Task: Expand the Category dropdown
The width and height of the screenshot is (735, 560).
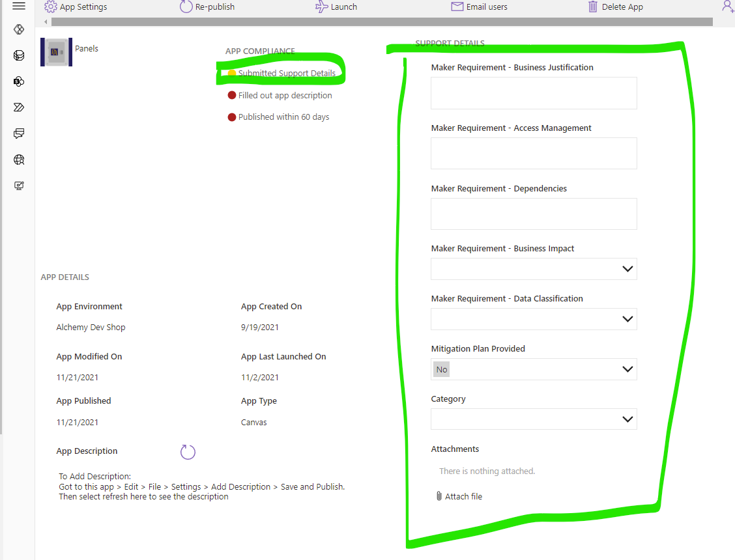Action: [x=627, y=419]
